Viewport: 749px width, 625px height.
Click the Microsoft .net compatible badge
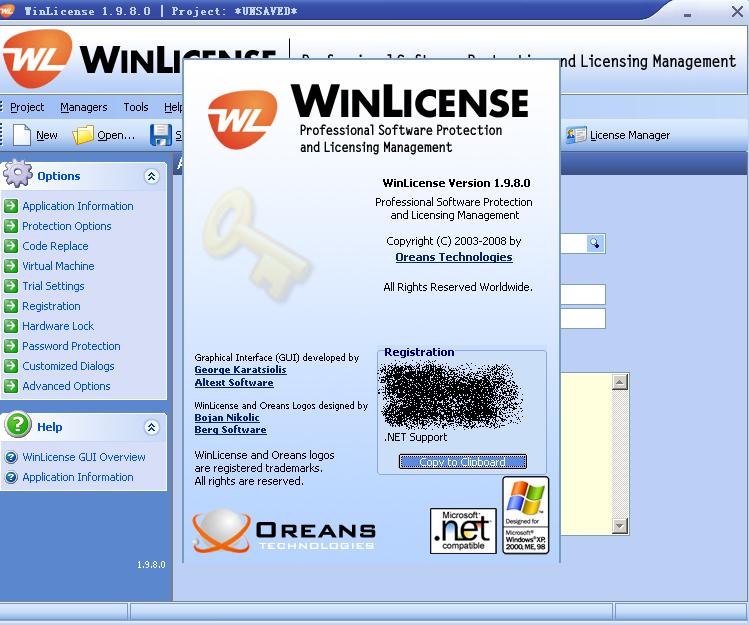463,531
